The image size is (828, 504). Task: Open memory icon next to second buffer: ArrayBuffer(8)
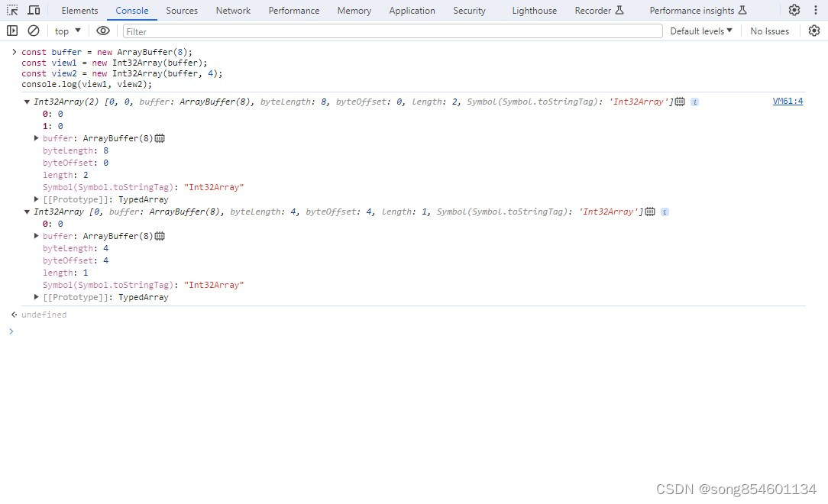pyautogui.click(x=160, y=236)
